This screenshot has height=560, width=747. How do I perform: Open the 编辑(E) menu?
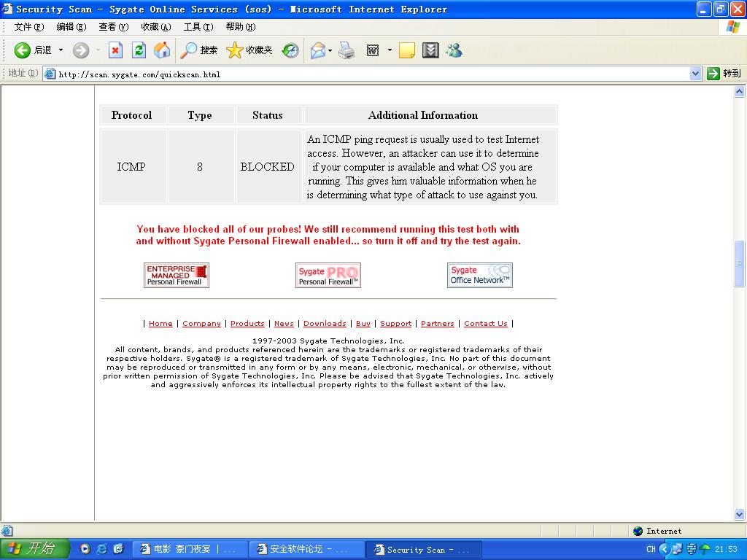click(x=71, y=27)
